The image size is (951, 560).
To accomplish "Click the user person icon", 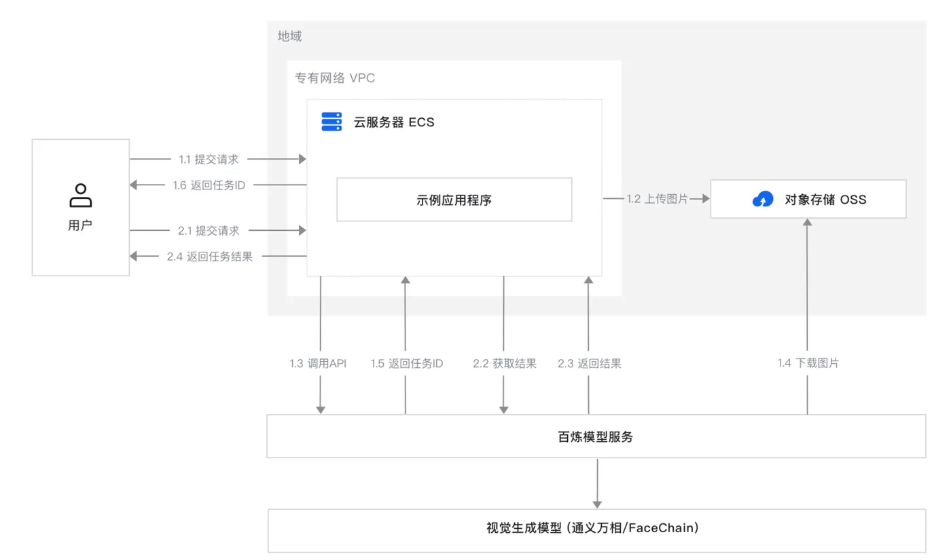I will (x=81, y=195).
